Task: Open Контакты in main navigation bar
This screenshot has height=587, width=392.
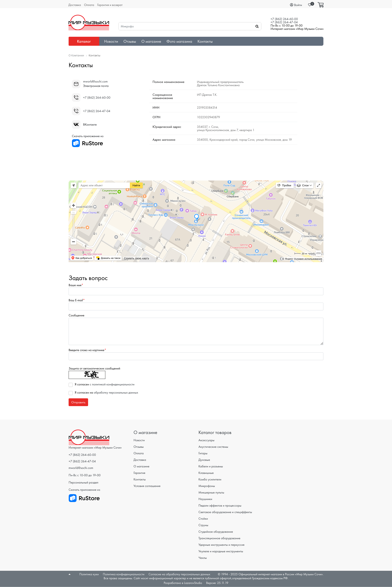Action: (205, 42)
